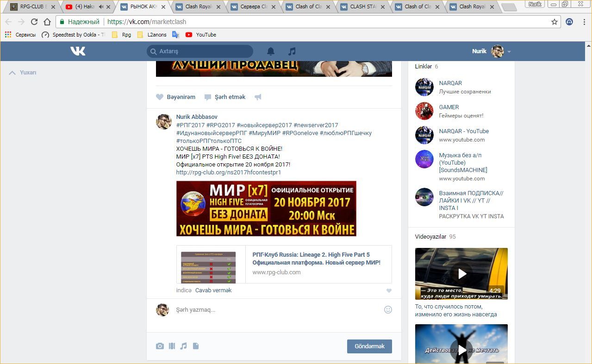Open the #РПГ2017 hashtag
Image resolution: width=592 pixels, height=364 pixels.
click(190, 125)
